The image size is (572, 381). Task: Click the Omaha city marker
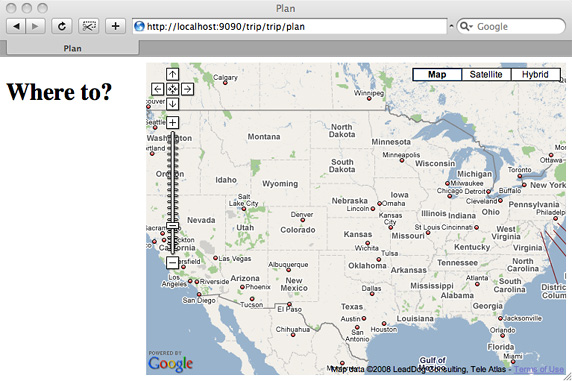coord(379,203)
